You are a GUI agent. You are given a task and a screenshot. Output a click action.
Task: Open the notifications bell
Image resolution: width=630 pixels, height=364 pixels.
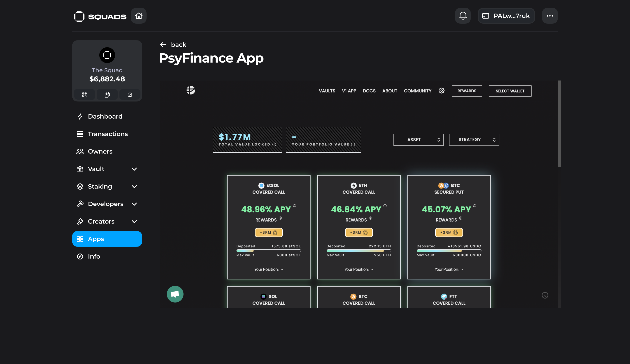tap(462, 16)
